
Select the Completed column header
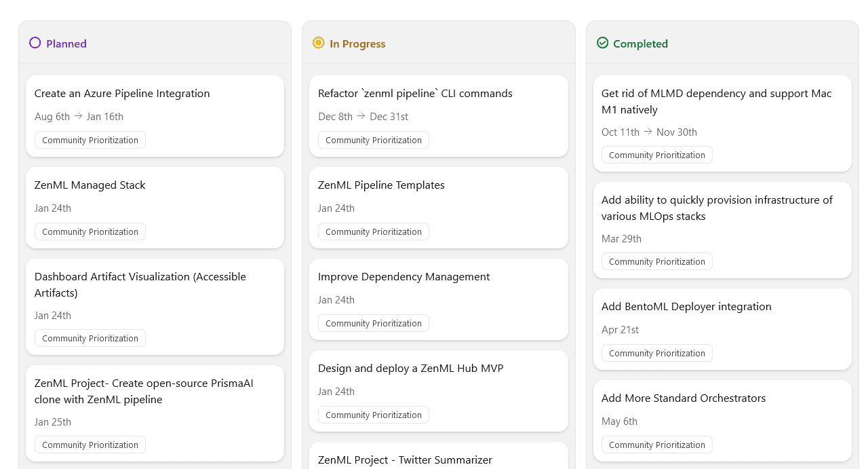click(640, 44)
